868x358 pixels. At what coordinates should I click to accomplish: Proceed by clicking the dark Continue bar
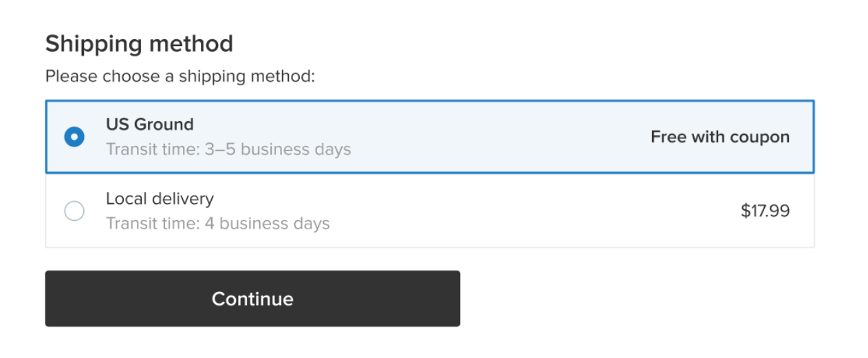click(252, 299)
